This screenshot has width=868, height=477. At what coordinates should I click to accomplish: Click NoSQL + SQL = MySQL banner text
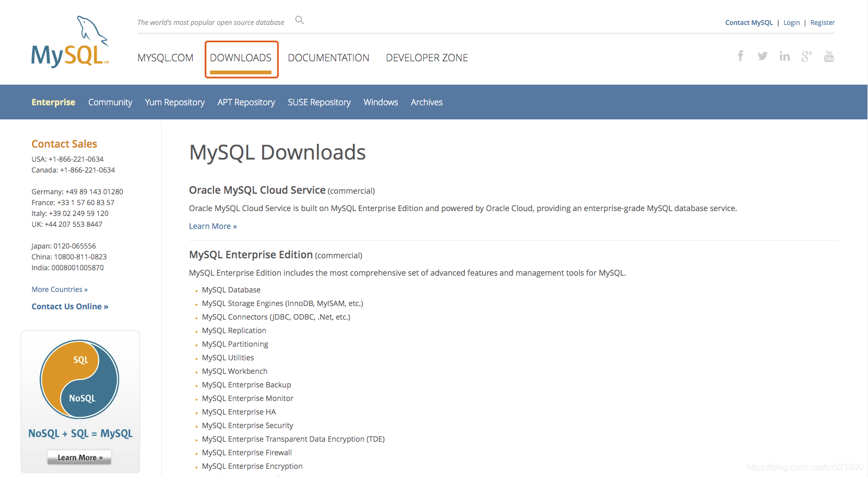tap(80, 434)
